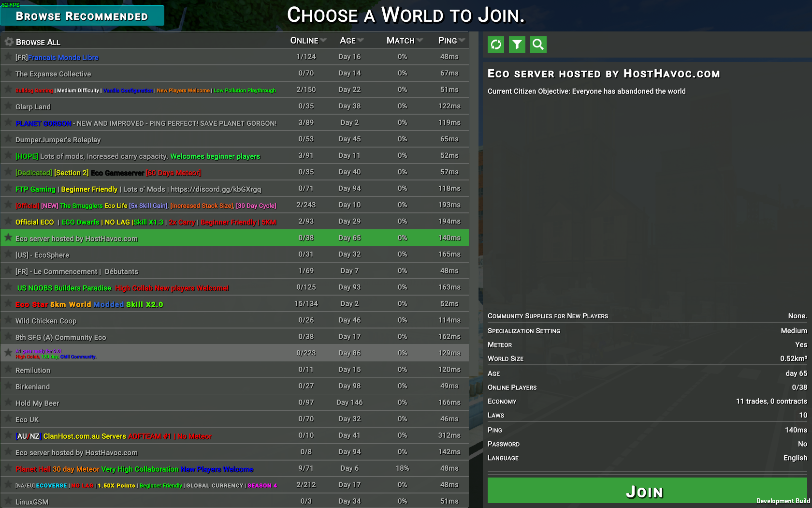Image resolution: width=812 pixels, height=508 pixels.
Task: Select the [Dedicated] [Section 2] Eco Gameserver
Action: point(235,172)
